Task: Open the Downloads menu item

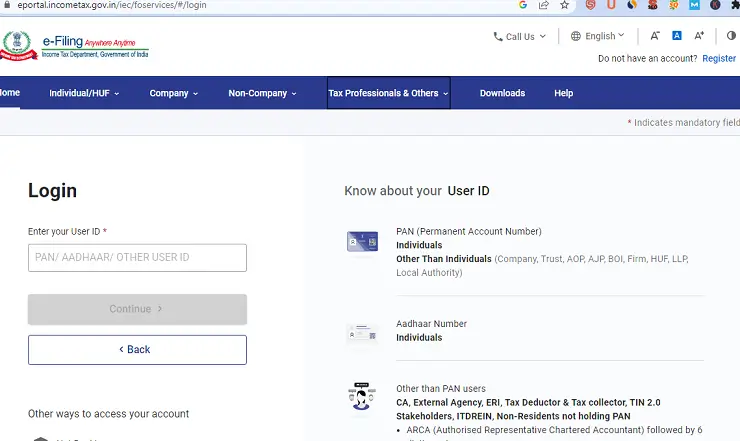Action: (x=502, y=93)
